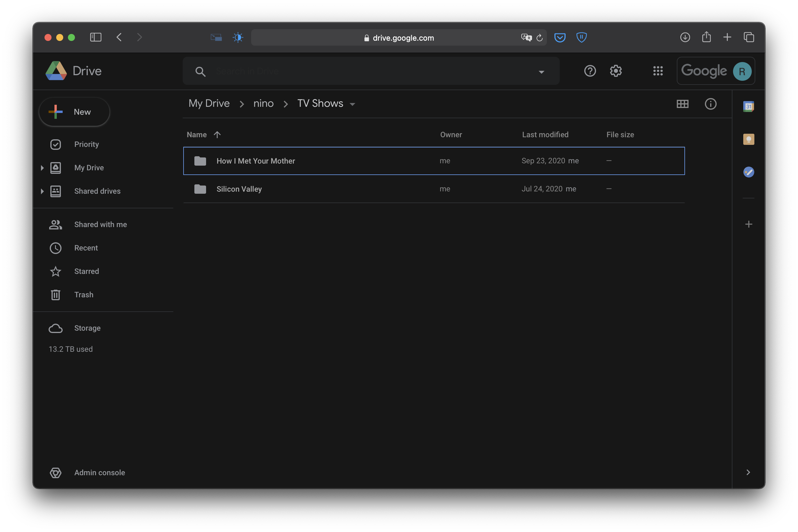This screenshot has height=532, width=798.
Task: Expand Shared drives tree in sidebar
Action: tap(42, 191)
